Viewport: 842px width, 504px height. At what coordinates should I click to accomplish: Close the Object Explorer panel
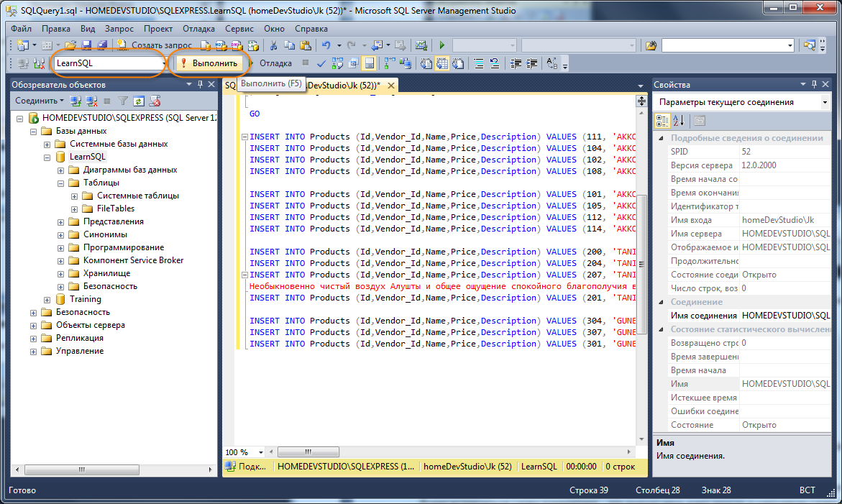(x=211, y=84)
